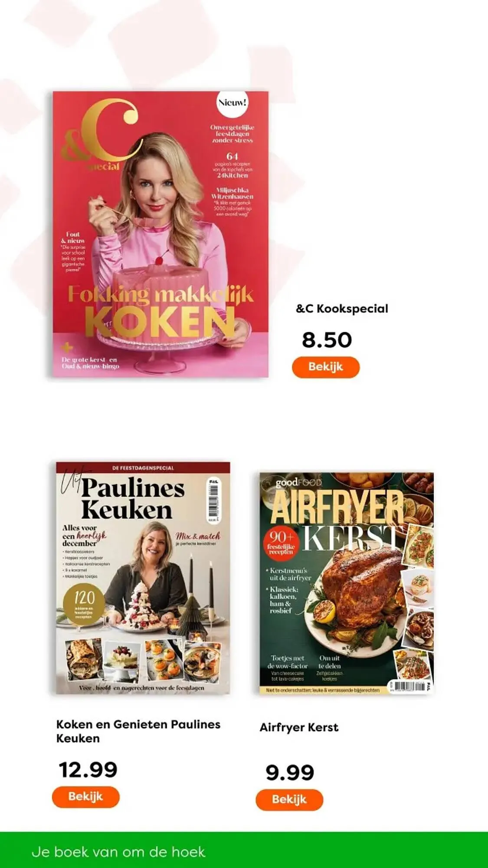This screenshot has height=868, width=488.
Task: Open the Paulines Keuken magazine cover
Action: click(x=143, y=578)
